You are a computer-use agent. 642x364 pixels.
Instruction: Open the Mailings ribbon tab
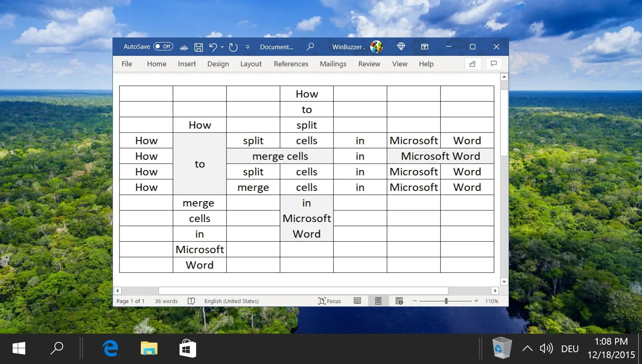(x=333, y=64)
